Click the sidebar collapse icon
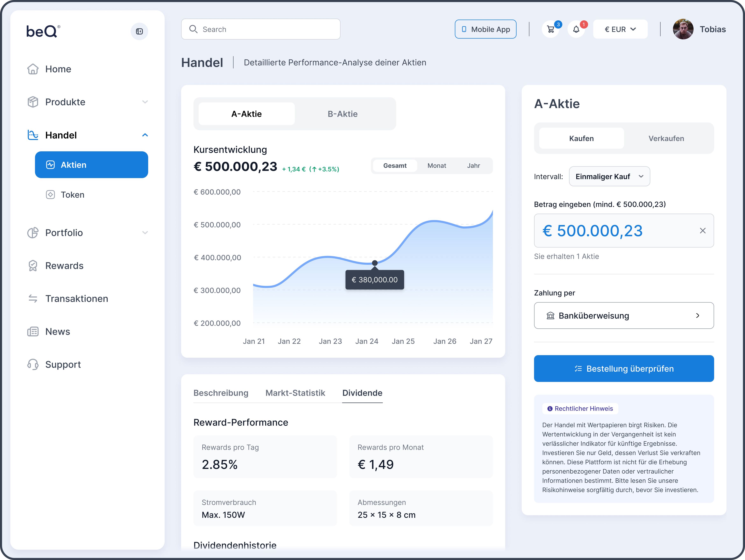 pos(139,31)
